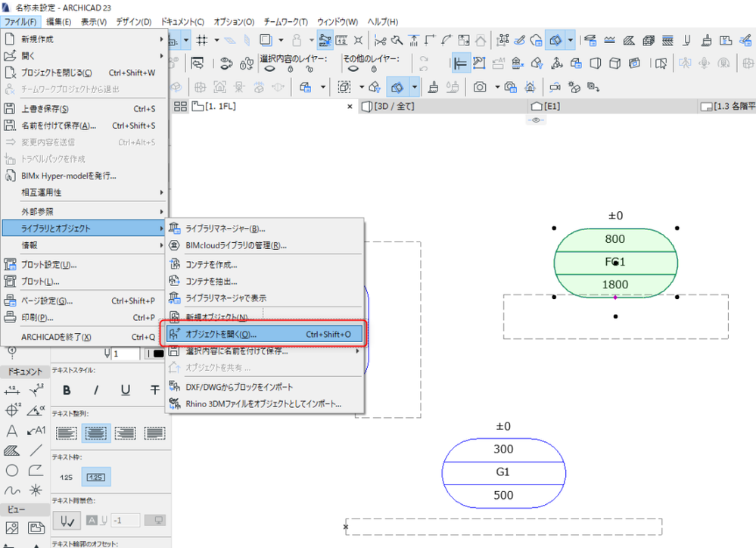Toggle underline text style
Viewport: 756px width, 548px height.
[x=126, y=390]
